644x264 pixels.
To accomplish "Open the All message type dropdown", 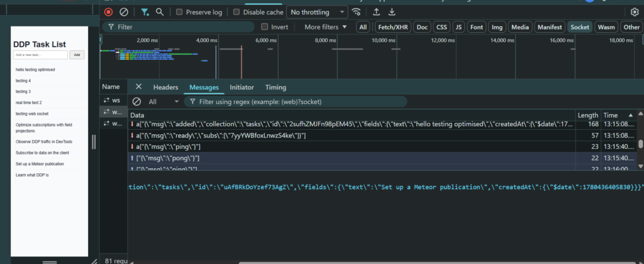I will tap(164, 101).
